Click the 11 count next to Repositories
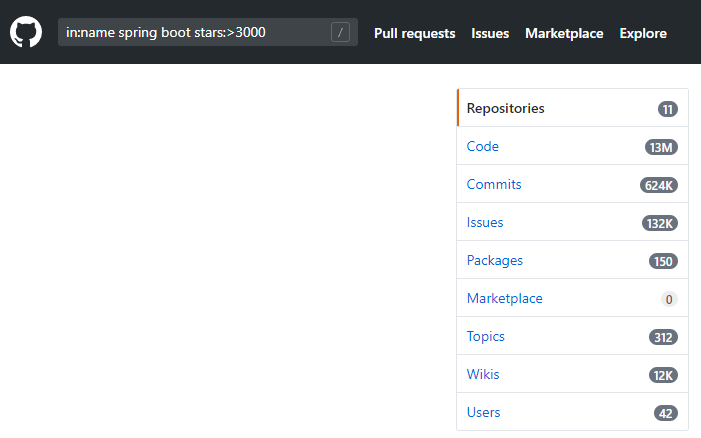The height and width of the screenshot is (438, 701). click(x=667, y=109)
